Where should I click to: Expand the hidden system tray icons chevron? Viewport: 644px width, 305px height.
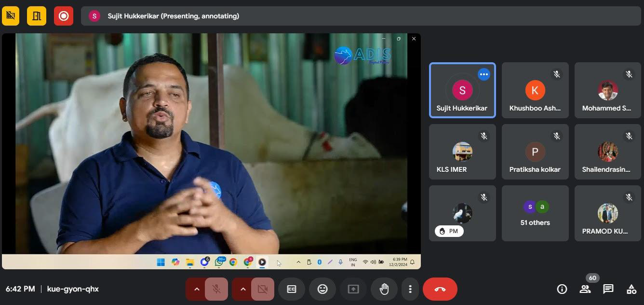(298, 262)
